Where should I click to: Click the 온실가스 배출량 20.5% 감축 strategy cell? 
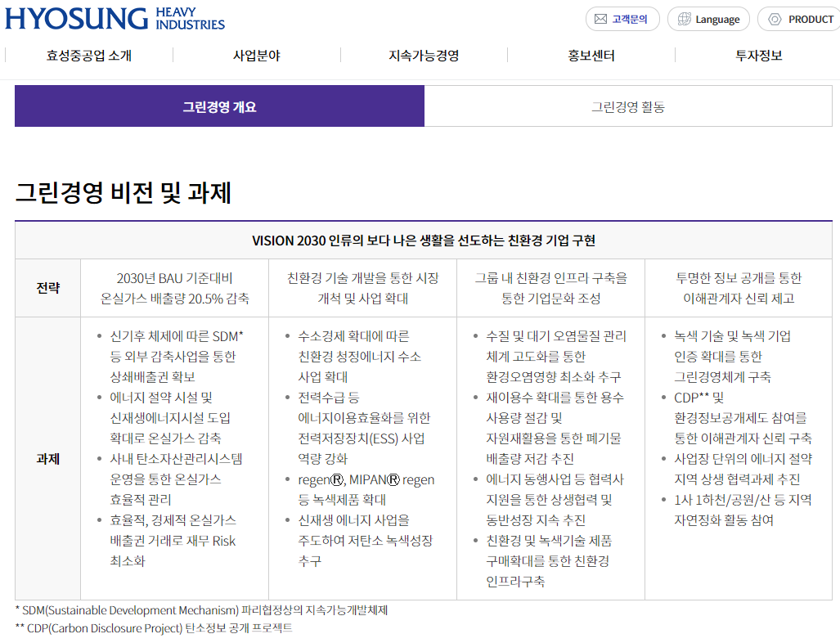(175, 288)
